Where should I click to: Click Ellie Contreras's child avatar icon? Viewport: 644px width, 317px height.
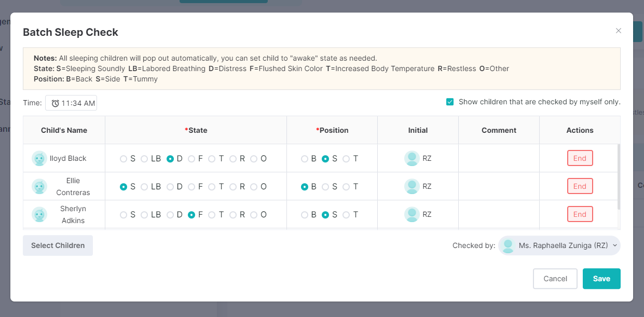[39, 186]
